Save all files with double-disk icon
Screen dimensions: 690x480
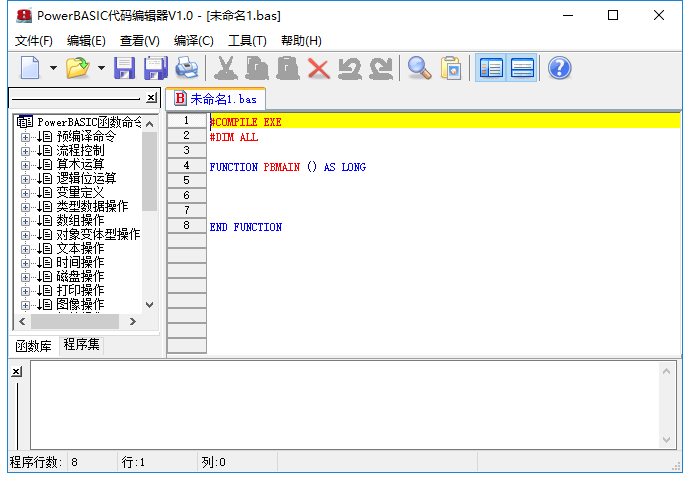(156, 68)
